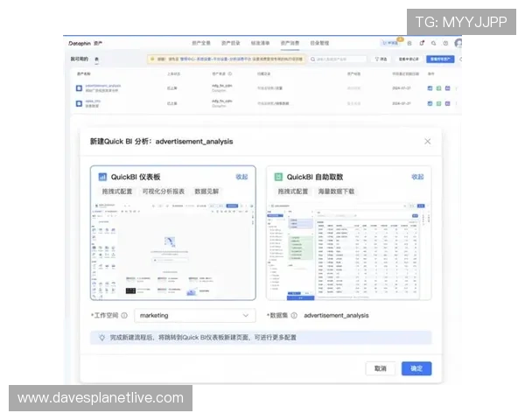Click the green self-service action icon in second row
This screenshot has height=420, width=525.
438,103
